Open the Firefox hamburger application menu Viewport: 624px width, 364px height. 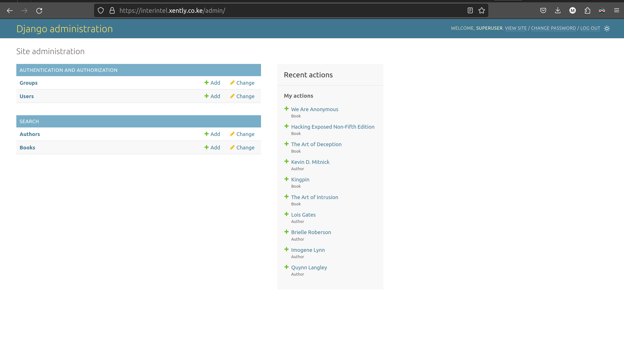coord(616,10)
